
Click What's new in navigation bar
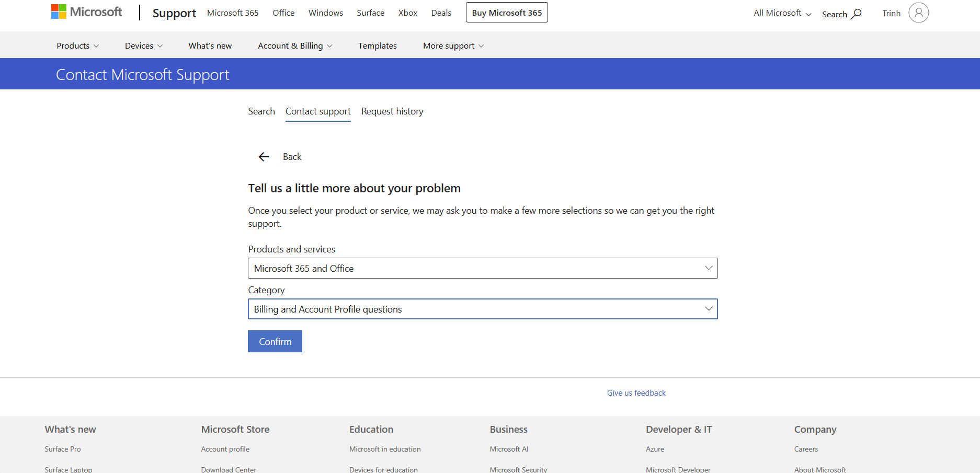[210, 46]
